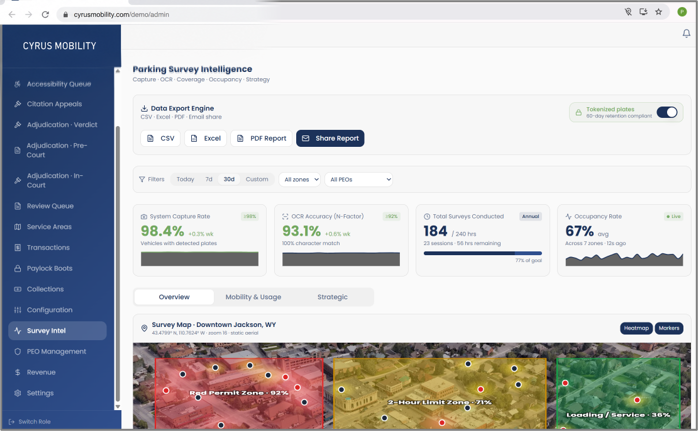Click the PEO Management shield icon
This screenshot has width=698, height=431.
[x=17, y=351]
